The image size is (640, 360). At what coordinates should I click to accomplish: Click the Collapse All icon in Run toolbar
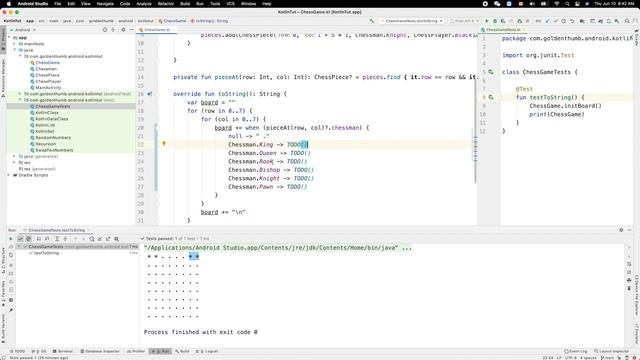65,239
